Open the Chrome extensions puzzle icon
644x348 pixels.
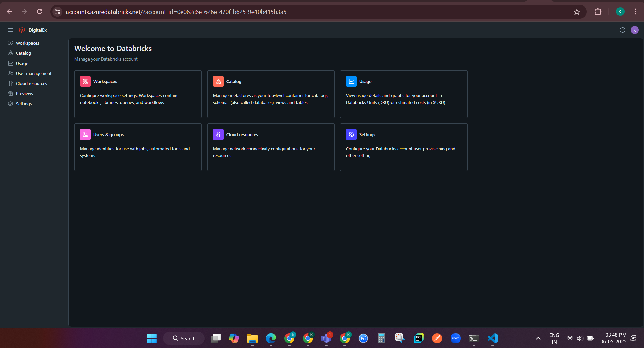pyautogui.click(x=598, y=12)
